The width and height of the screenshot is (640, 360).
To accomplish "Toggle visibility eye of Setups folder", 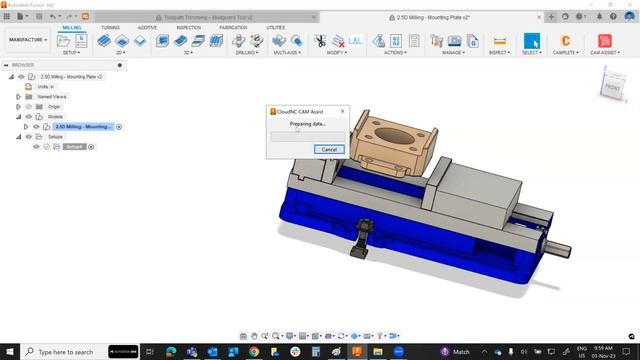I will coord(29,137).
